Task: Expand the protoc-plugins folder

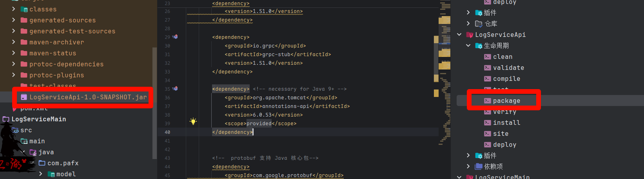Action: point(14,75)
